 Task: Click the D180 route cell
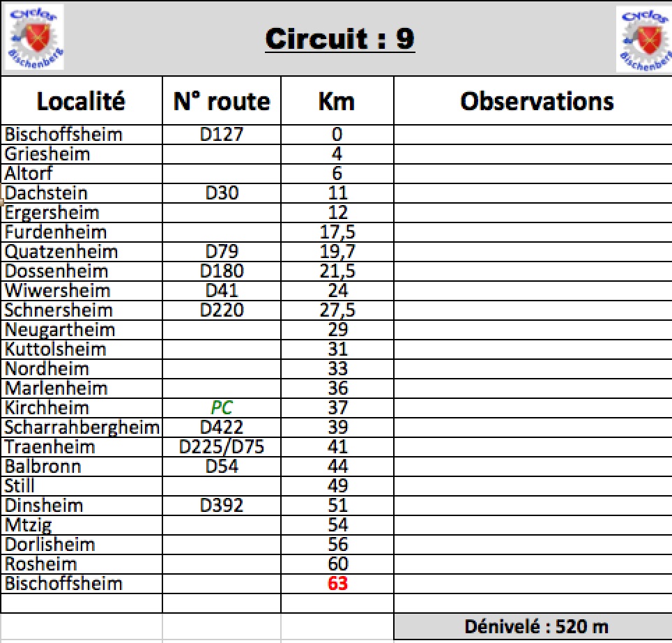(x=222, y=271)
